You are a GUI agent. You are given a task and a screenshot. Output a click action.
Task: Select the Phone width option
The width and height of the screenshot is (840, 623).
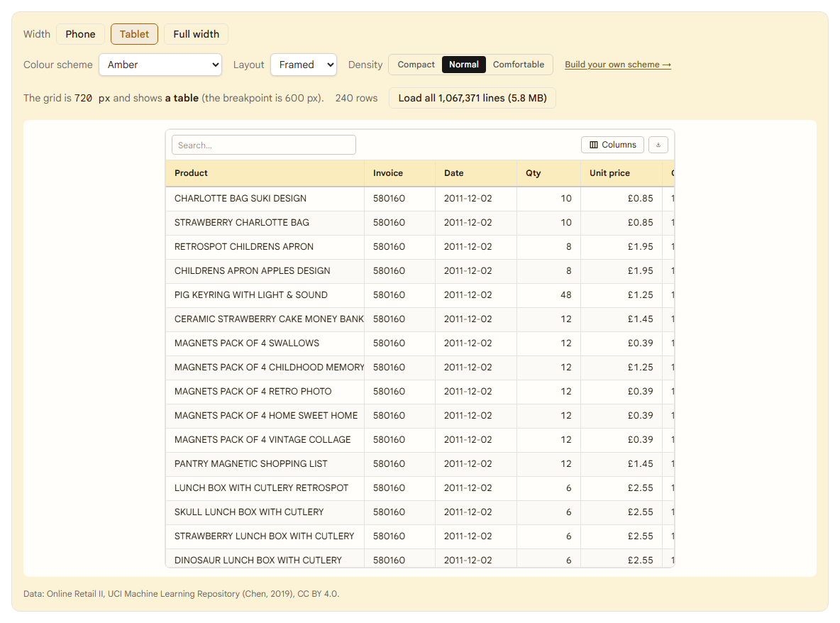(80, 34)
